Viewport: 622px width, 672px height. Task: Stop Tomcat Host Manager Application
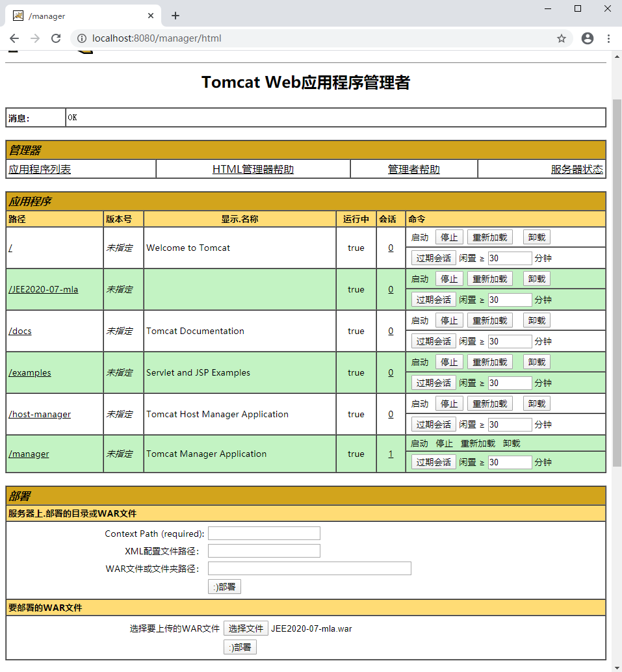(x=449, y=404)
